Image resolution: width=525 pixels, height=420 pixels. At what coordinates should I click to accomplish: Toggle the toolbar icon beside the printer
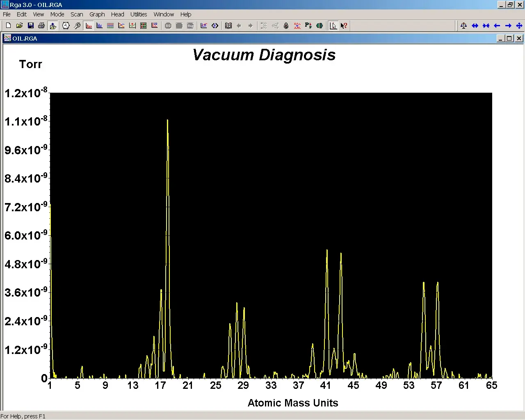pyautogui.click(x=53, y=26)
